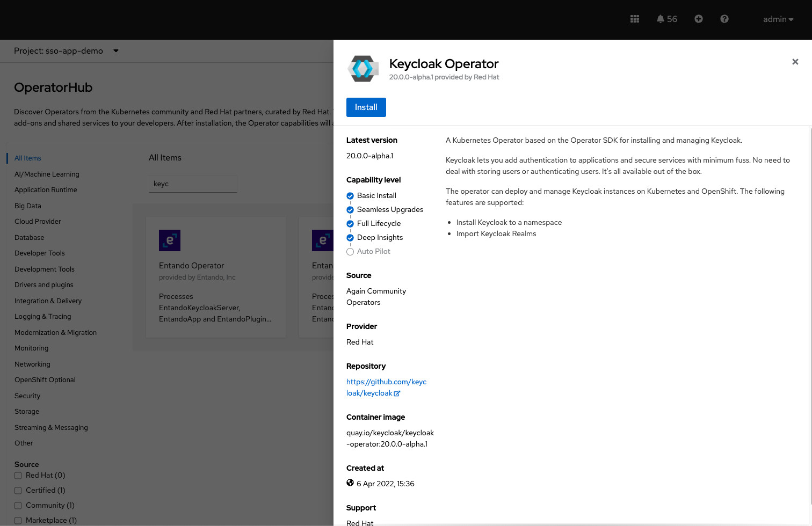This screenshot has width=812, height=526.
Task: Click the plus icon to import YAML
Action: [x=699, y=19]
